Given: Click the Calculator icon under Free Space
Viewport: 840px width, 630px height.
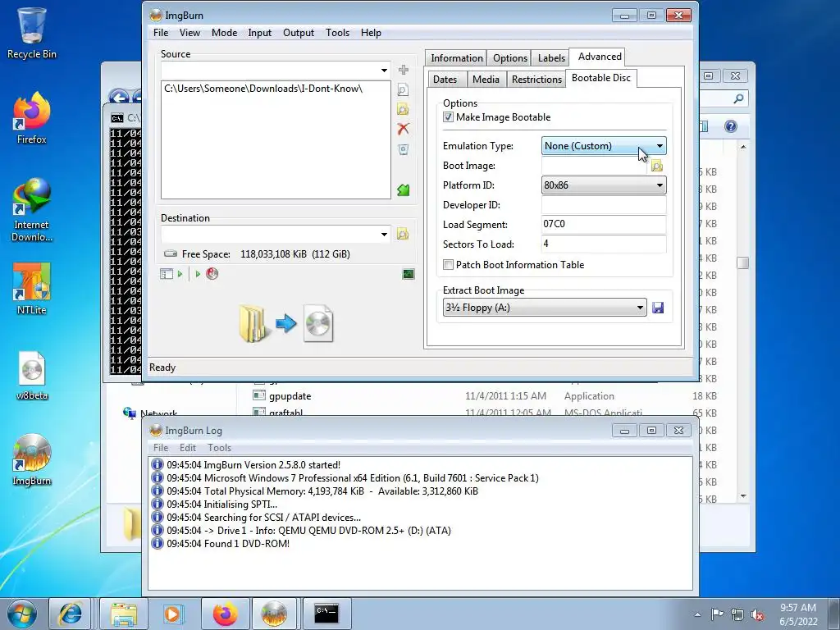Looking at the screenshot, I should 166,274.
